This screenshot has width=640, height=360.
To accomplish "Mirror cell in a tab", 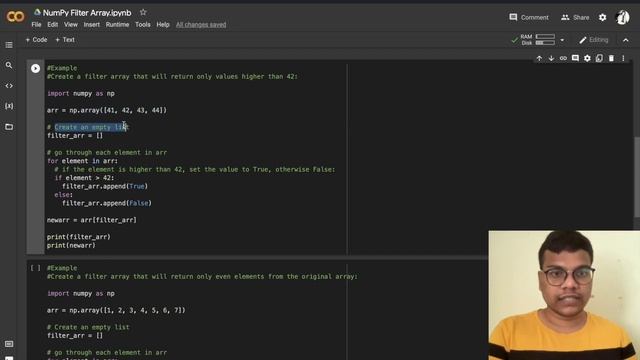I will [x=599, y=58].
